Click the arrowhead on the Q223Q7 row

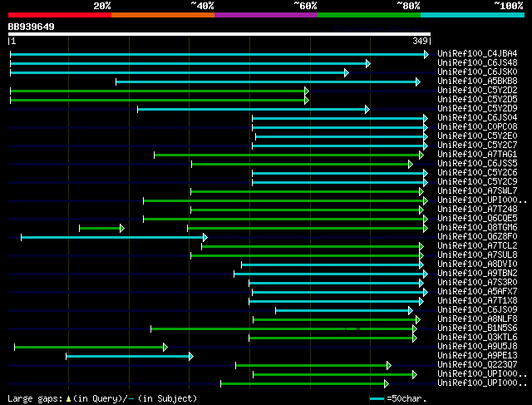click(x=389, y=365)
